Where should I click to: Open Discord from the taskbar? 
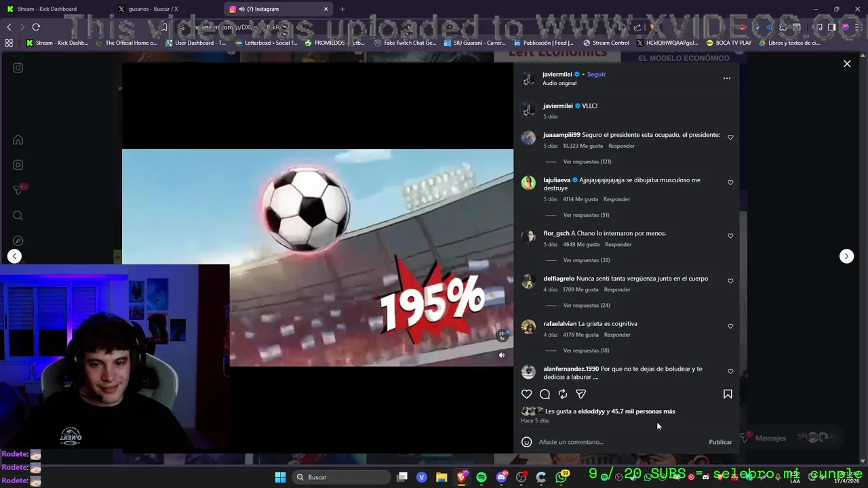pyautogui.click(x=501, y=477)
